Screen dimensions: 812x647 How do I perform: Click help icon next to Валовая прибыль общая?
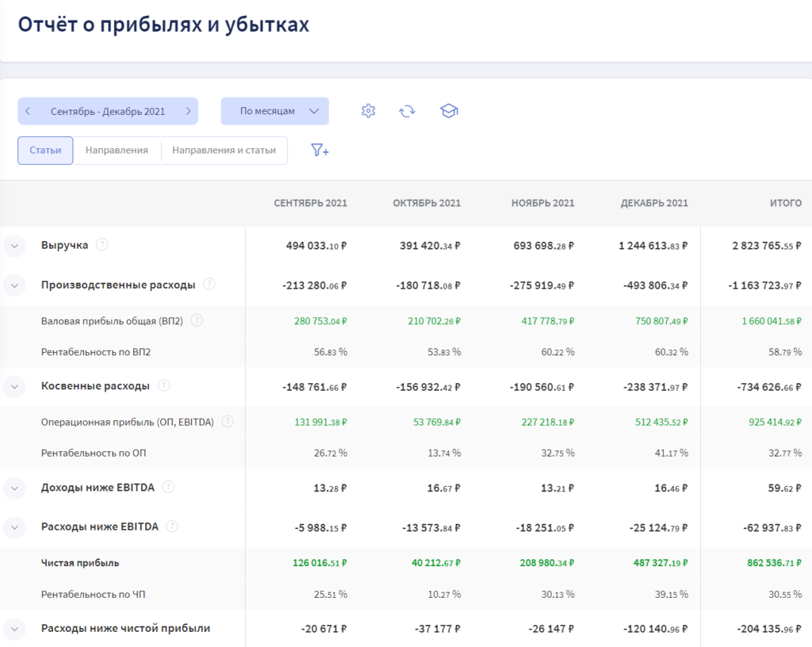[x=197, y=320]
